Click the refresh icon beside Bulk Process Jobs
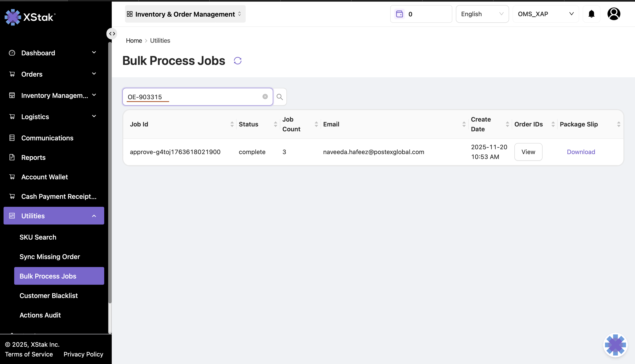 pos(237,61)
